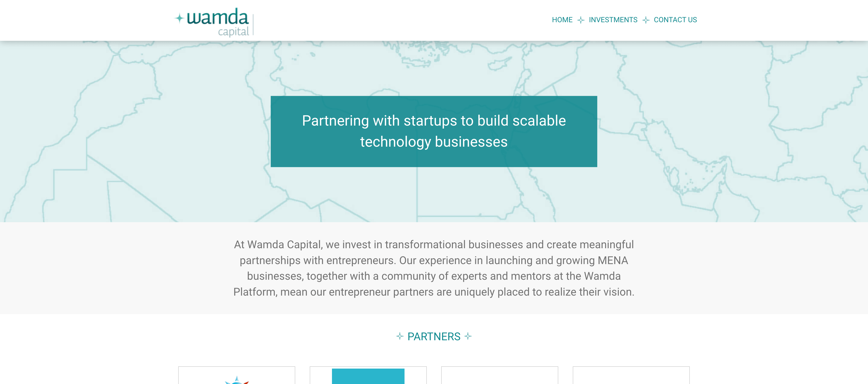Image resolution: width=868 pixels, height=384 pixels.
Task: Click the star symbol beside the wamda wordmark
Action: click(179, 18)
